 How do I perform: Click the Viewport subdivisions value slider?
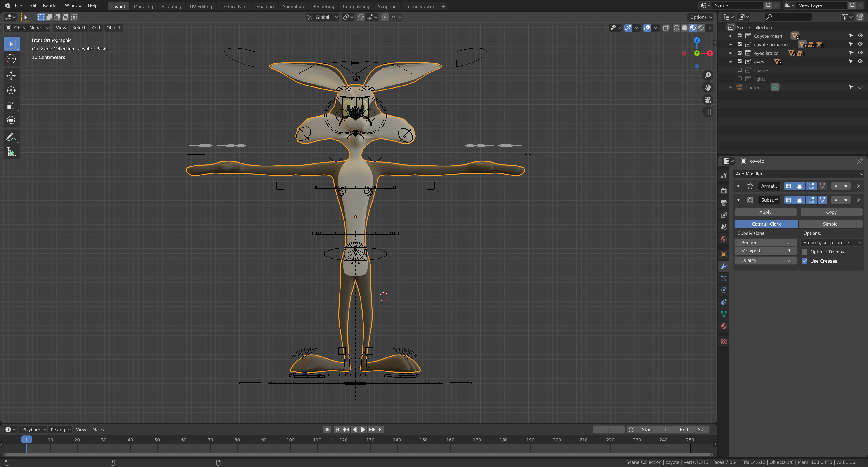click(x=765, y=250)
